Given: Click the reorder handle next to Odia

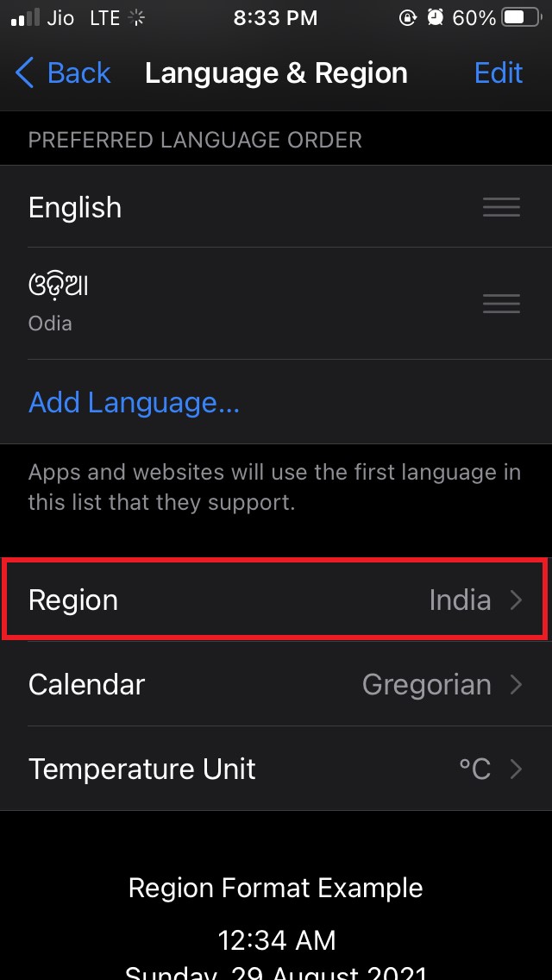Looking at the screenshot, I should click(501, 303).
